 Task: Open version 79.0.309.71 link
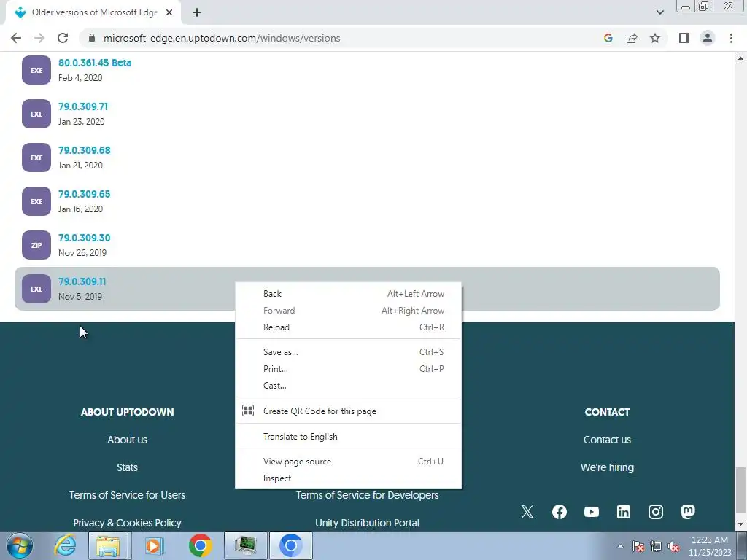(x=83, y=106)
